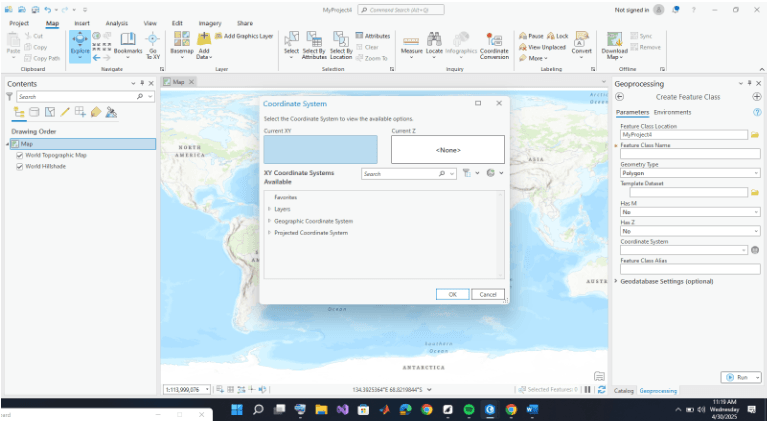Click OK in Coordinate System dialog
Screen dimensions: 775x425
[x=452, y=294]
